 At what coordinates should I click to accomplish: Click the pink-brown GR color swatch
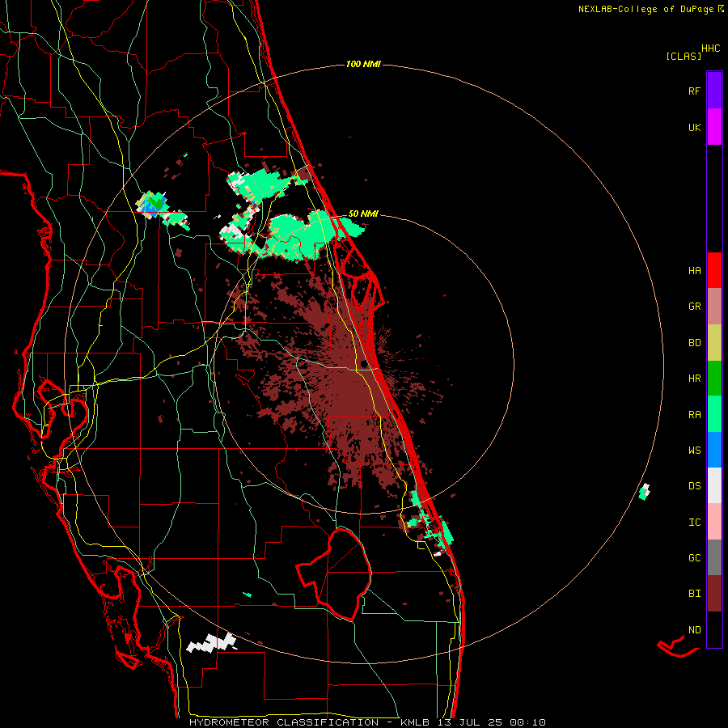(x=714, y=307)
